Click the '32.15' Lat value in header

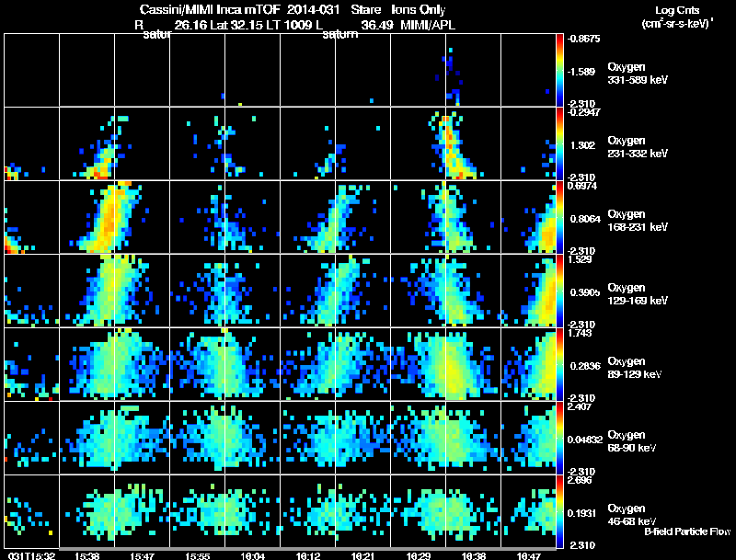(247, 25)
